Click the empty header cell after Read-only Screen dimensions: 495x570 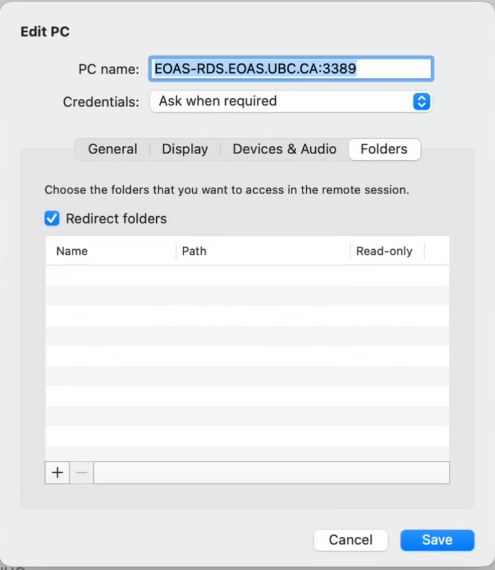(437, 251)
